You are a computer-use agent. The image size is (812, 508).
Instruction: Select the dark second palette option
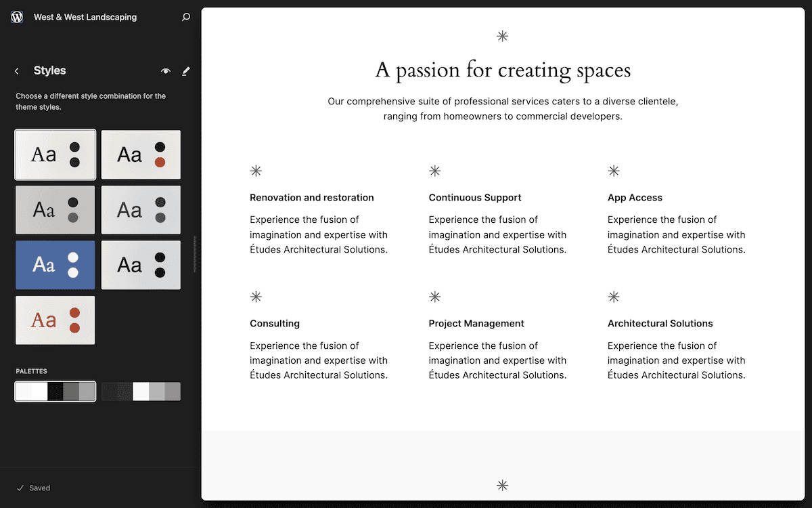(x=140, y=391)
